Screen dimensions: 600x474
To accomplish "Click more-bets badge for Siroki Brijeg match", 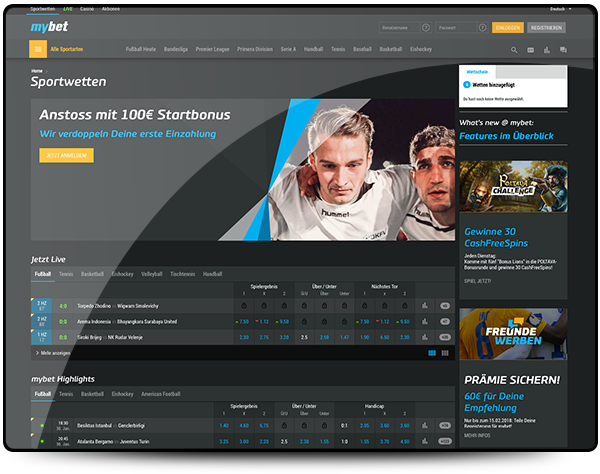I will pyautogui.click(x=445, y=337).
